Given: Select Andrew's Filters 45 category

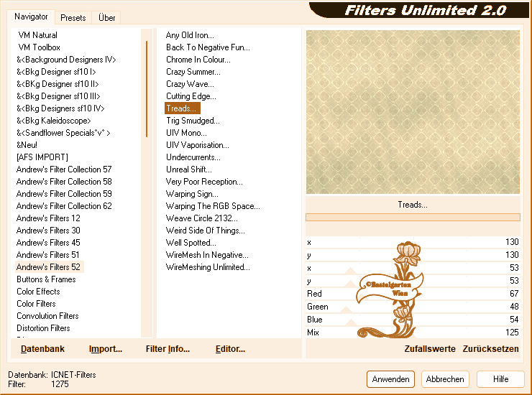Looking at the screenshot, I should click(x=48, y=243).
